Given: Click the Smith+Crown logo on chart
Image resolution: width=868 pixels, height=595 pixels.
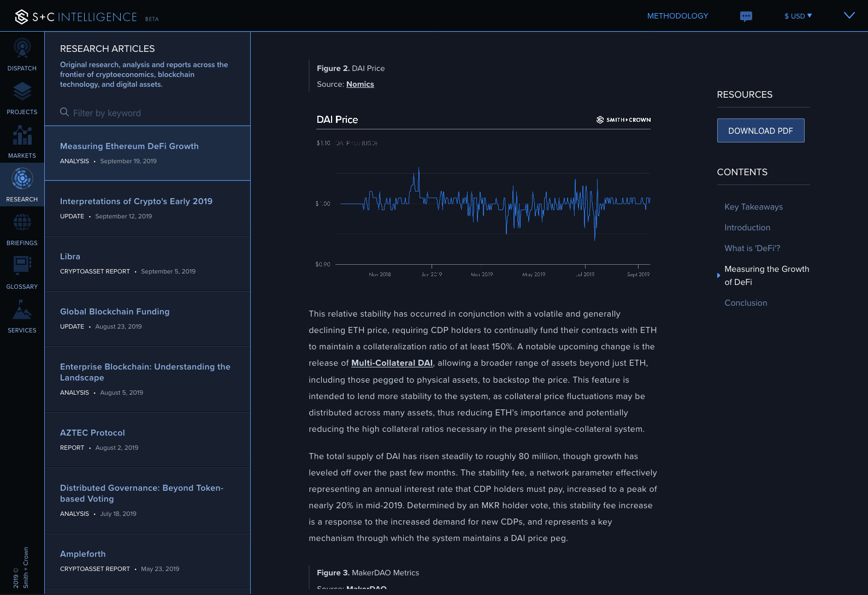Looking at the screenshot, I should point(623,120).
